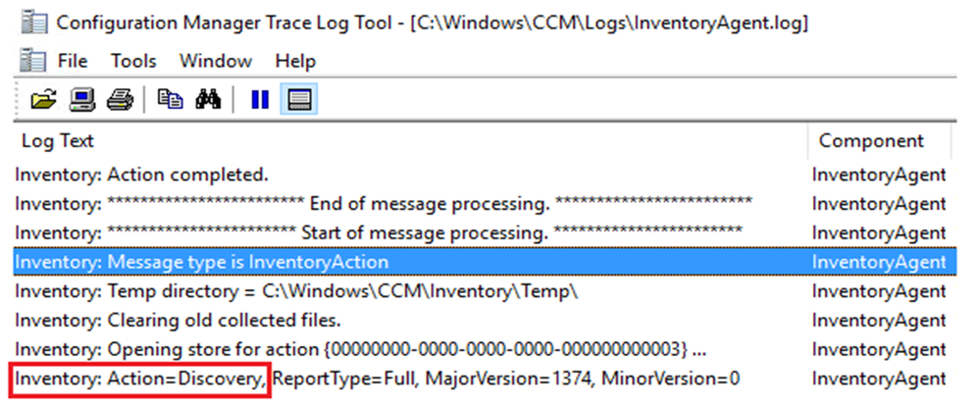This screenshot has width=980, height=406.
Task: Open the Tools menu
Action: coord(133,61)
